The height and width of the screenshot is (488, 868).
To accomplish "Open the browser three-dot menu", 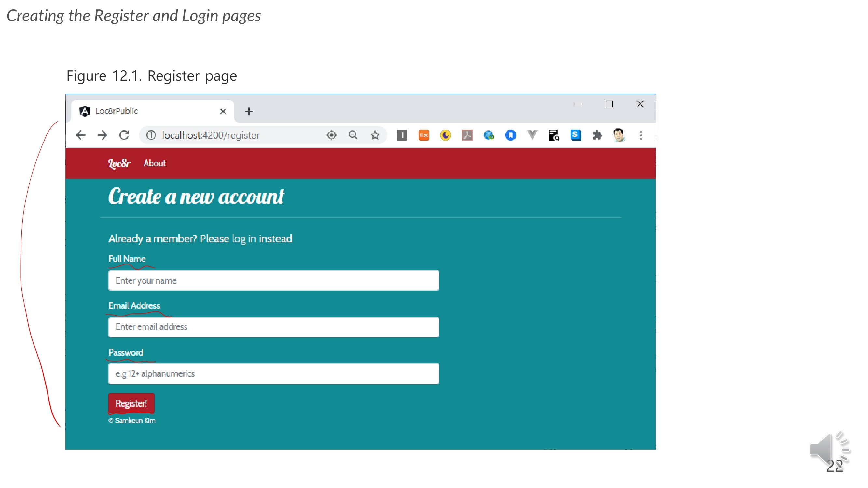I will tap(641, 135).
